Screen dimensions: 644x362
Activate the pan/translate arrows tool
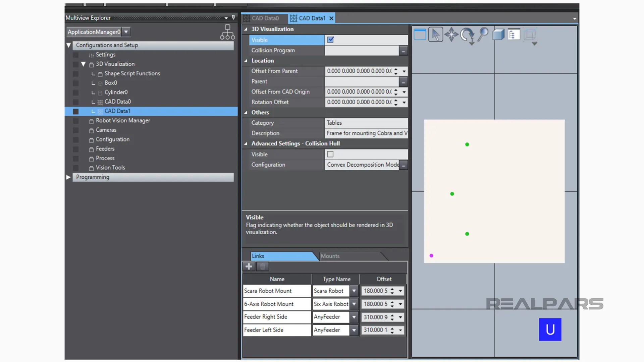coord(451,35)
